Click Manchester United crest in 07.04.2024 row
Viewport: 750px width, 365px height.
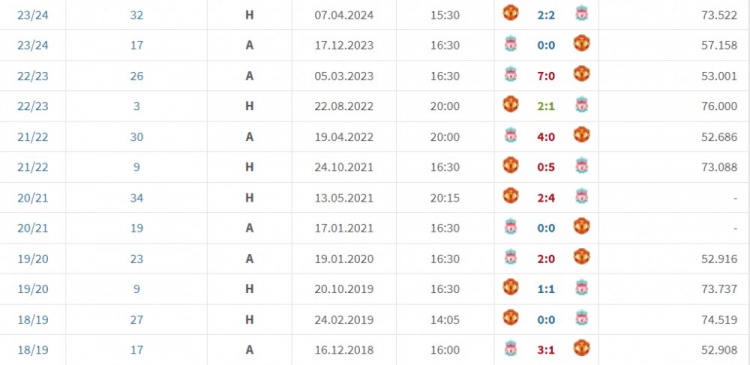pos(510,13)
